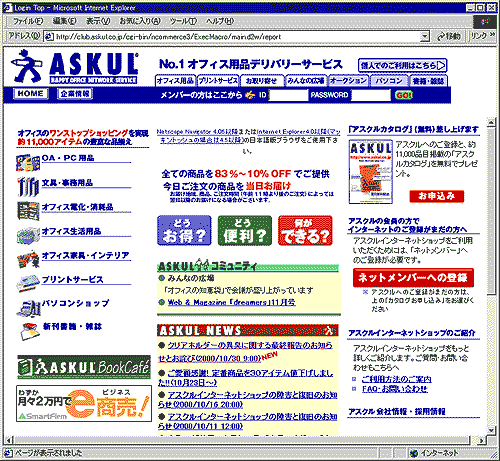500x461 pixels.
Task: Click the ネットメンバーへの登録 button
Action: (413, 278)
